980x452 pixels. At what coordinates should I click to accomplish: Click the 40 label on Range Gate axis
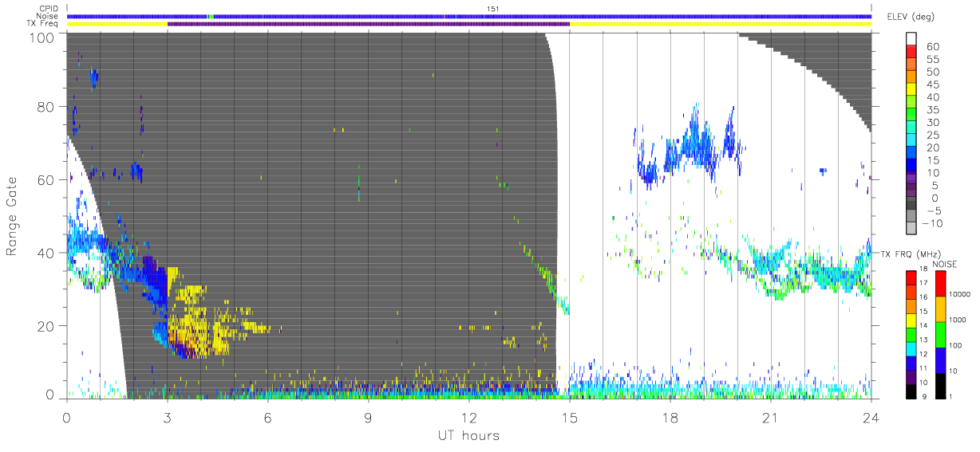pos(45,253)
